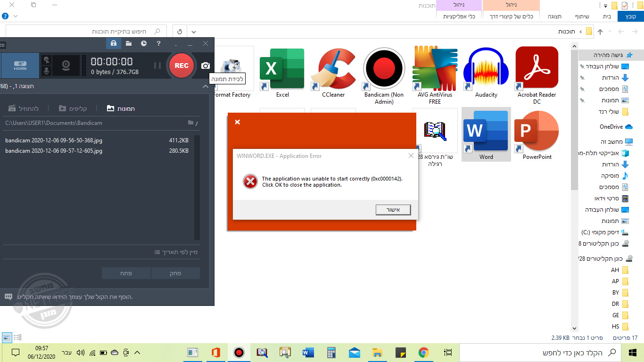Select the Word shortcut icon

[486, 134]
